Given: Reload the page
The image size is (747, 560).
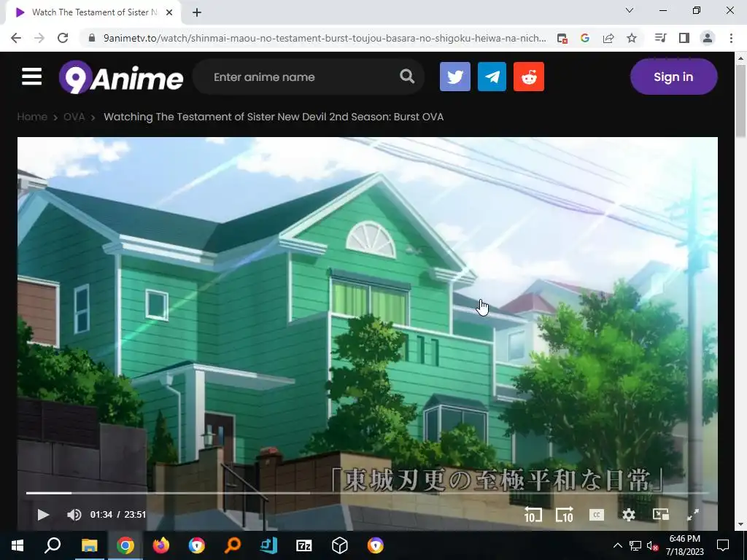Looking at the screenshot, I should coord(63,38).
